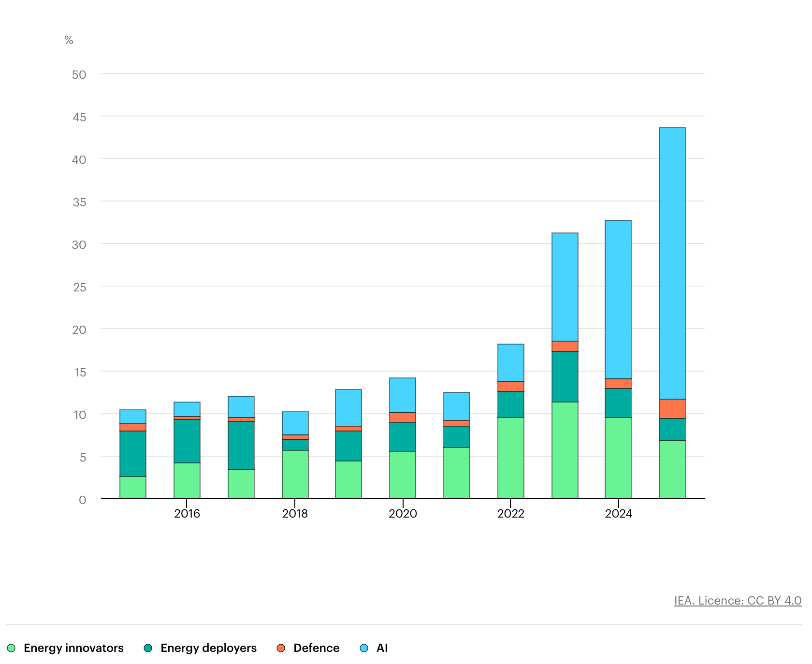Select the AI segment in the 2019 bar

348,408
